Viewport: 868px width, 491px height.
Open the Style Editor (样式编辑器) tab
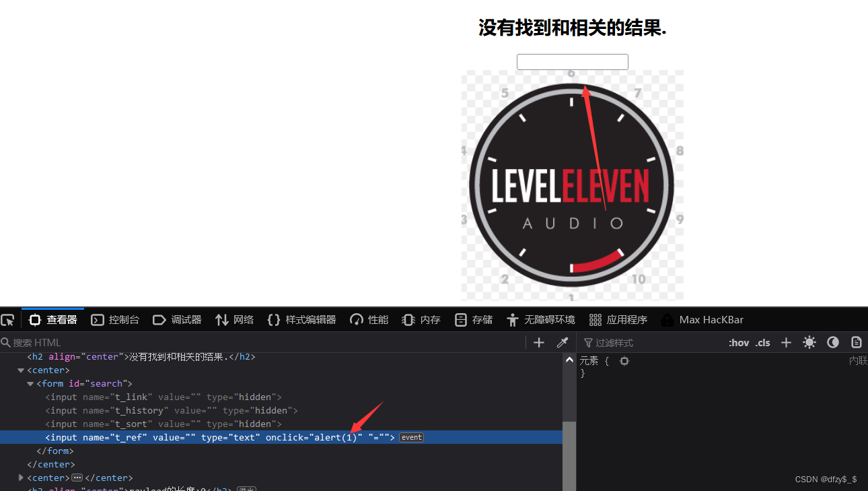(x=301, y=320)
